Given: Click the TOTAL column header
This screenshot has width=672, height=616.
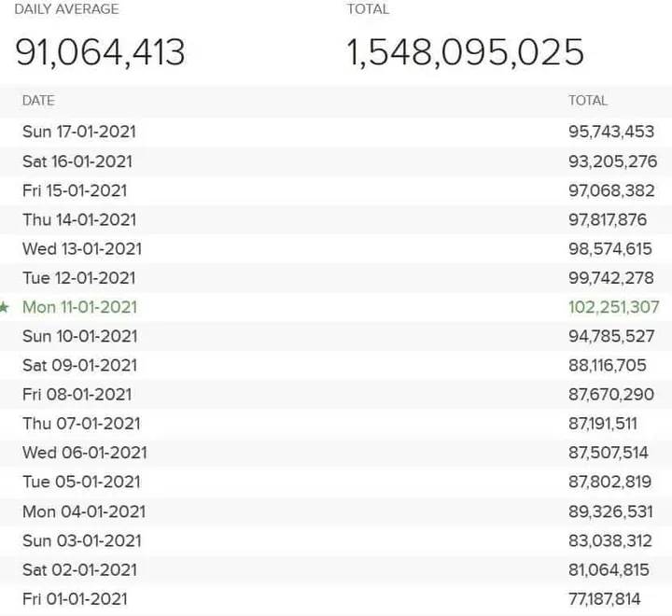Looking at the screenshot, I should (587, 100).
